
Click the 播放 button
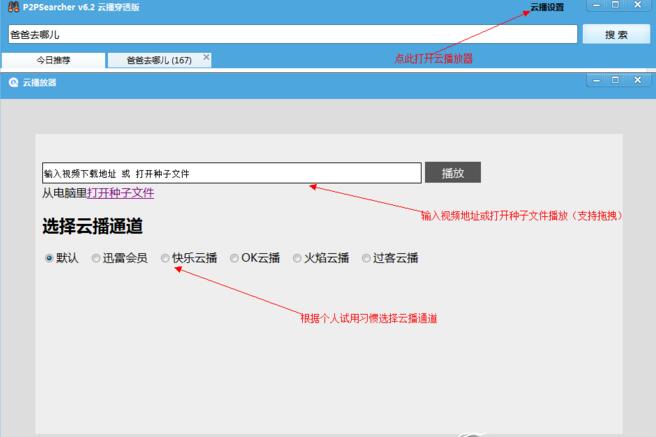pos(453,173)
